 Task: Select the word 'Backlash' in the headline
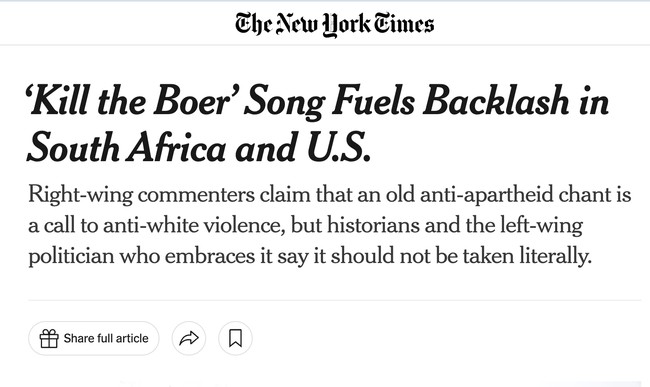[495, 99]
